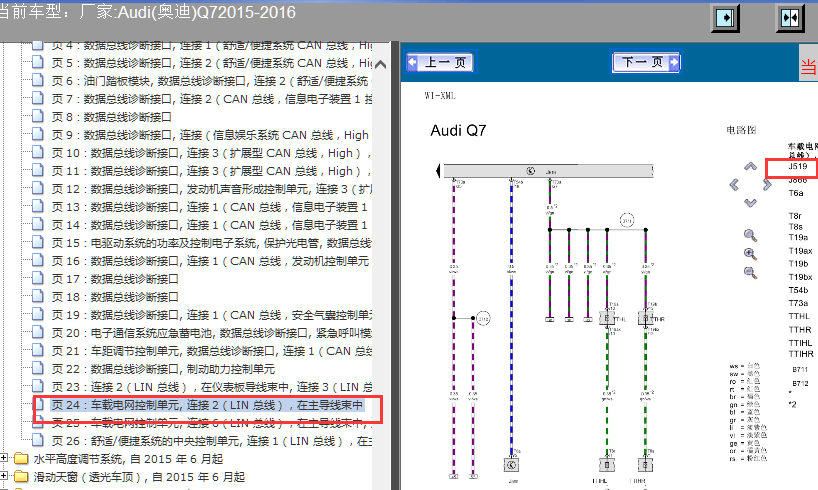Select 页 5 舒适/便捷系统 CAN 总线 entry
This screenshot has height=490, width=818.
point(211,63)
